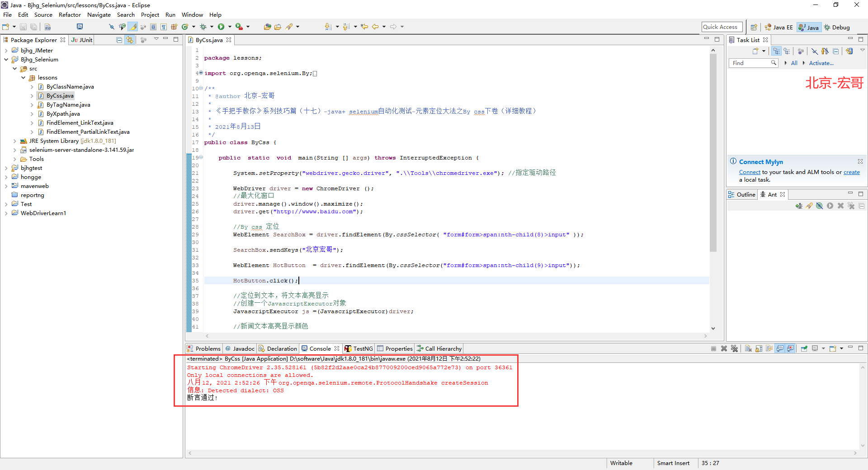
Task: Expand the folded import at line 4
Action: click(201, 73)
